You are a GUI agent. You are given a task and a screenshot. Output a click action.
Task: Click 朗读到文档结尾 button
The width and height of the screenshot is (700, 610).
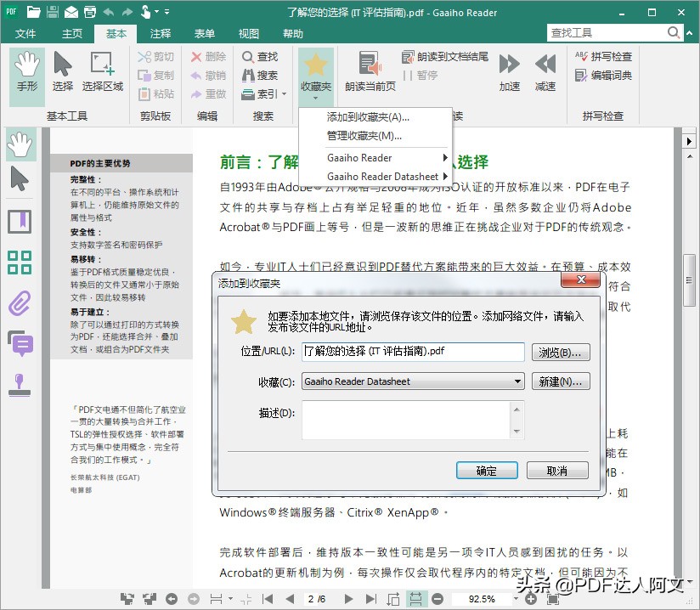click(x=444, y=57)
